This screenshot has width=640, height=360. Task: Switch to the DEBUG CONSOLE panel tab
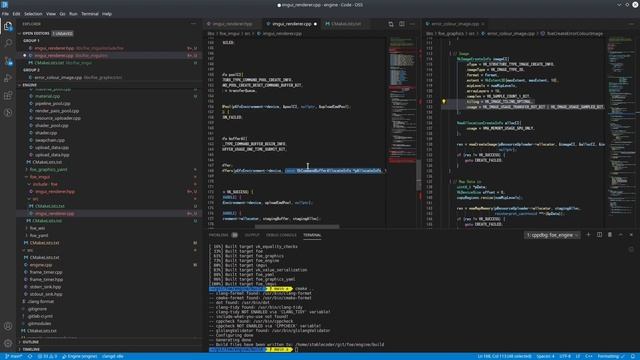[281, 235]
